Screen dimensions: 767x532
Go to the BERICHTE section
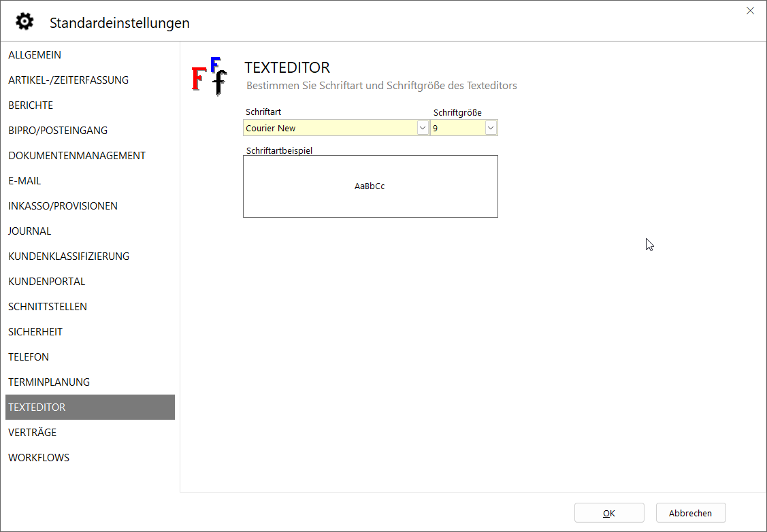coord(31,105)
